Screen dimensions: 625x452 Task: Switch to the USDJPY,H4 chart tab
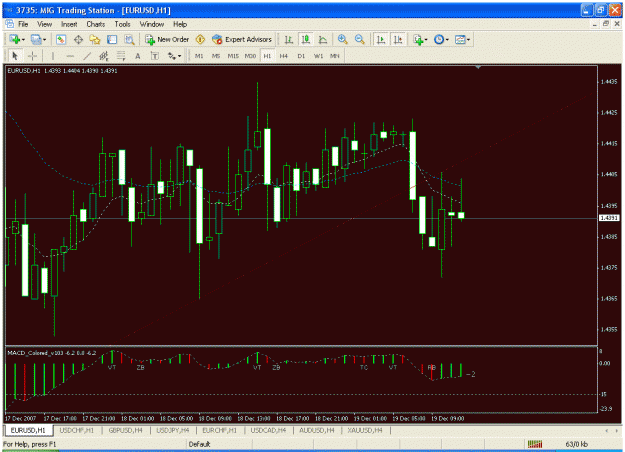click(173, 430)
